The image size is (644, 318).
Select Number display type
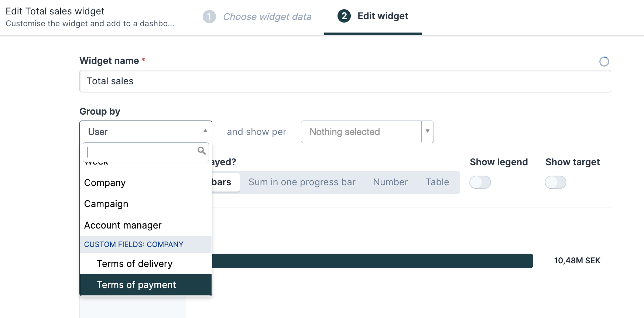[x=390, y=182]
